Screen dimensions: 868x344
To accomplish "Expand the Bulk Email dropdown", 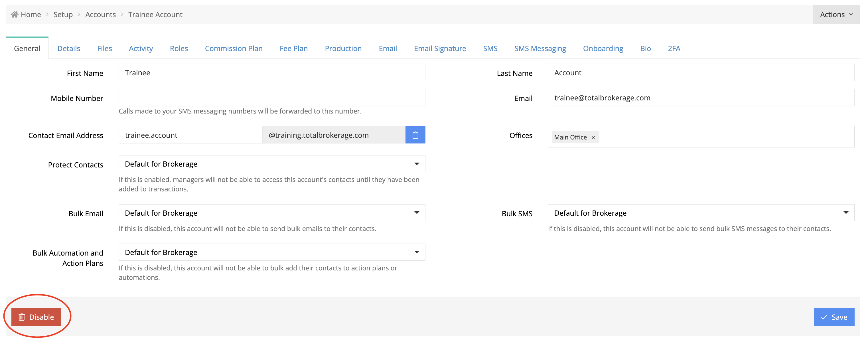I will 271,213.
